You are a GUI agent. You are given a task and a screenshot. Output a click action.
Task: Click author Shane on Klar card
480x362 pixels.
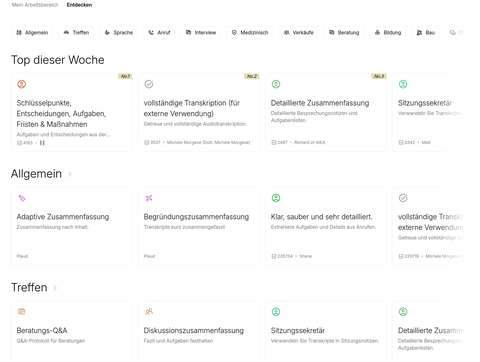click(x=306, y=256)
